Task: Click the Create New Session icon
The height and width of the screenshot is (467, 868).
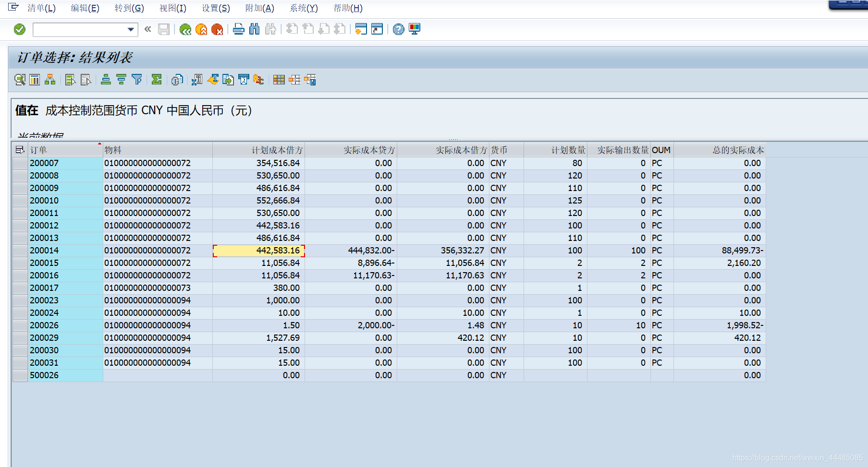Action: (x=361, y=29)
